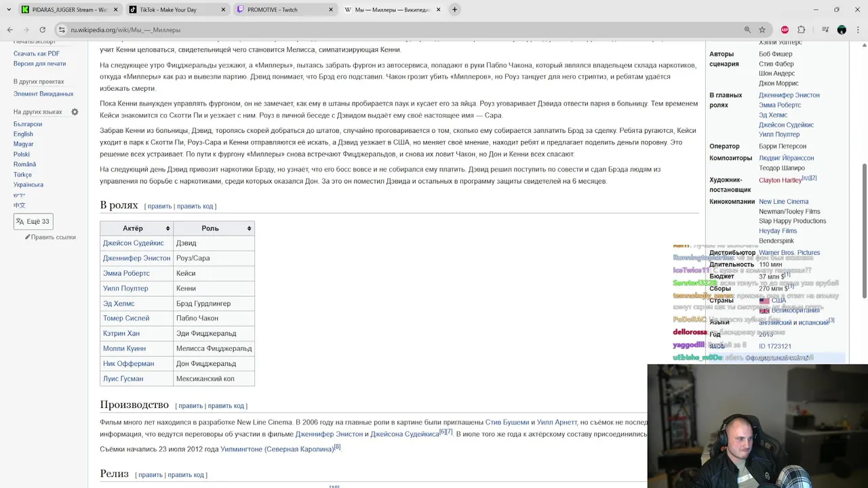Sort the table by Роль column
868x488 pixels.
click(x=250, y=228)
